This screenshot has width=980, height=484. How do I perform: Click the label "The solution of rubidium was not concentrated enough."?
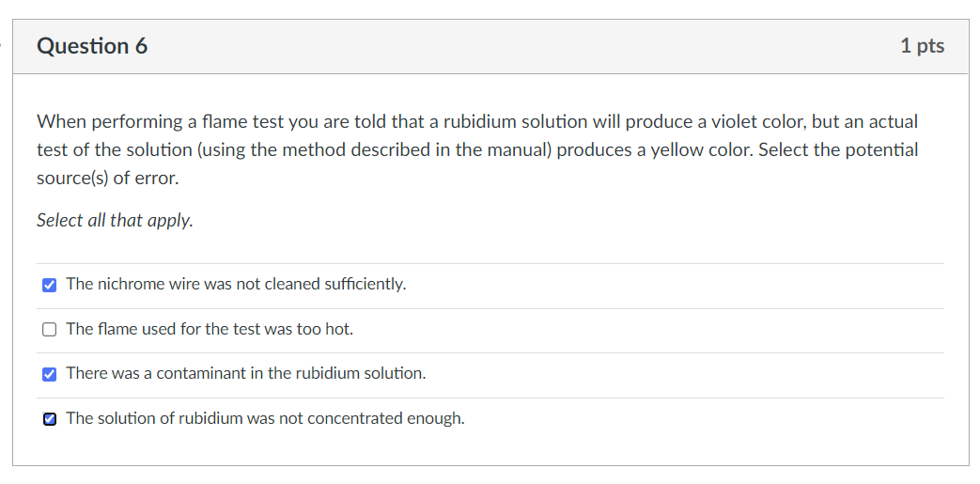[265, 418]
